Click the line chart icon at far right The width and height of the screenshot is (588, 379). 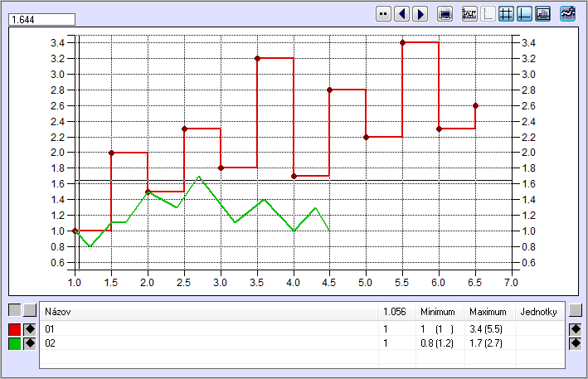pos(568,13)
